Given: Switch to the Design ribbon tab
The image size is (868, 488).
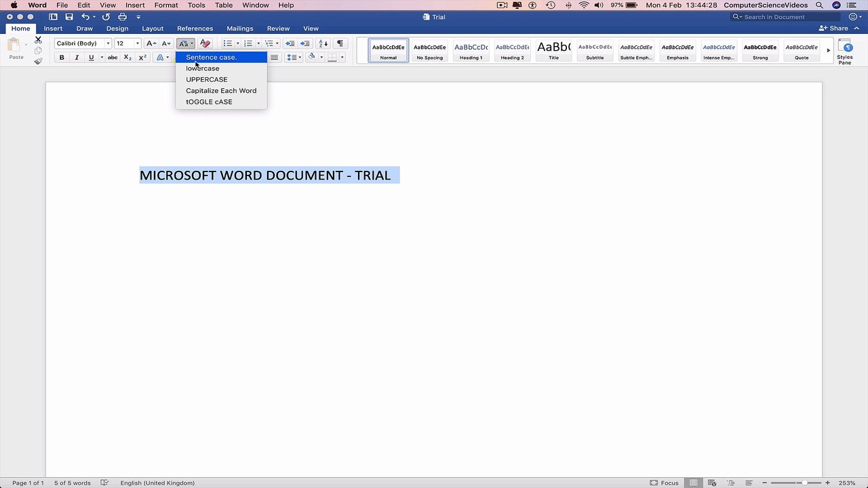Looking at the screenshot, I should point(117,28).
